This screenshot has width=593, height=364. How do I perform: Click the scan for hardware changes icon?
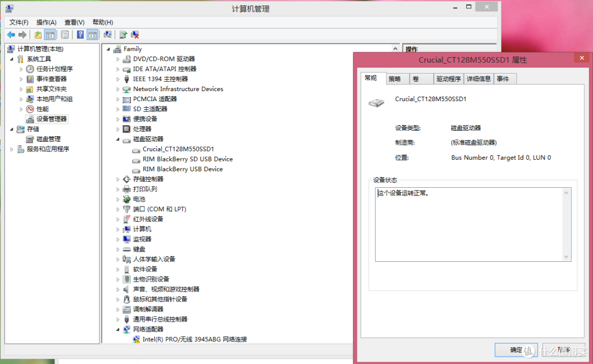[108, 35]
